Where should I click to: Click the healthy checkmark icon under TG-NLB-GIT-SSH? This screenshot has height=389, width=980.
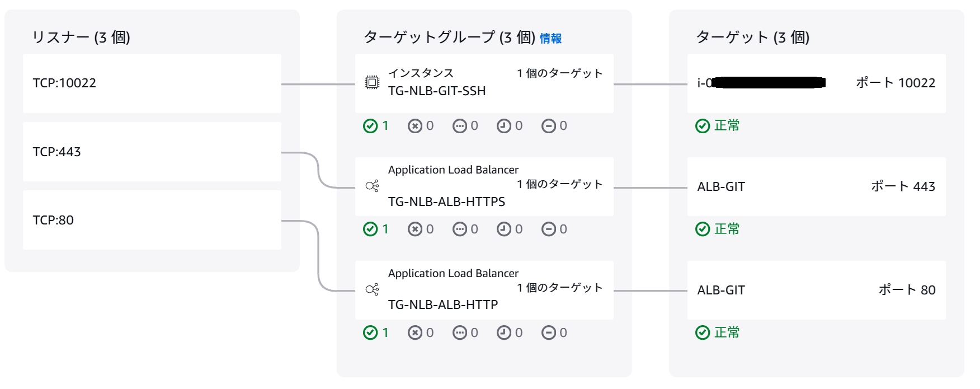(x=370, y=126)
